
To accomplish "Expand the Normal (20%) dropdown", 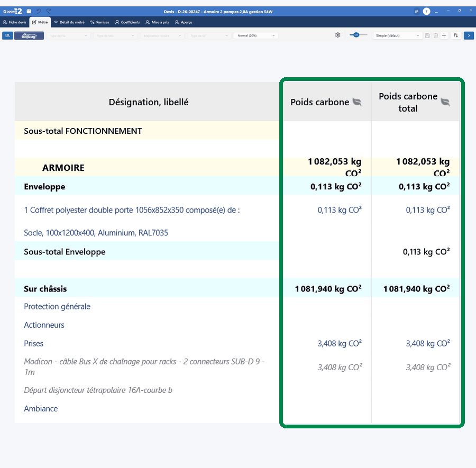I will tap(256, 35).
